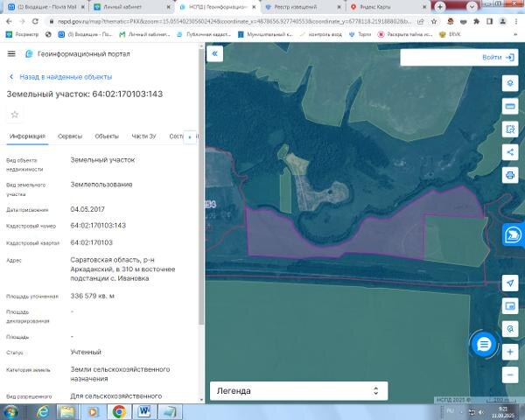Select the Информация tab
Viewport: 525px width, 420px height.
[27, 136]
